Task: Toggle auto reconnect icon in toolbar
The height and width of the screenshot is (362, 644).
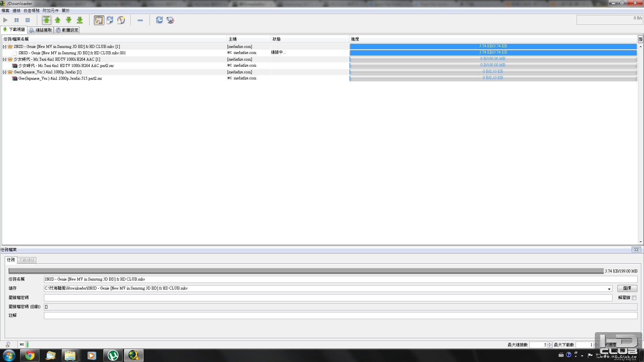Action: (110, 20)
